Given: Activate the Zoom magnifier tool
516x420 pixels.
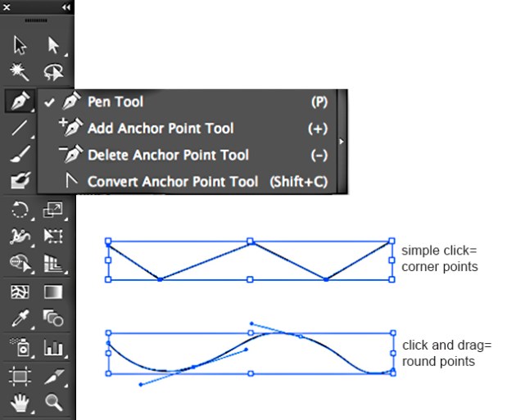Looking at the screenshot, I should coord(54,402).
